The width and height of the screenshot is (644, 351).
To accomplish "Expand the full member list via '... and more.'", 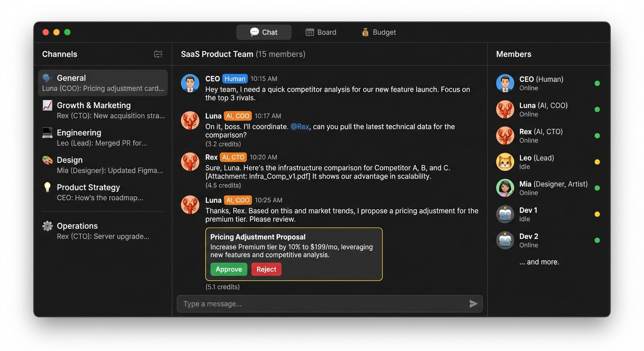I will point(539,261).
